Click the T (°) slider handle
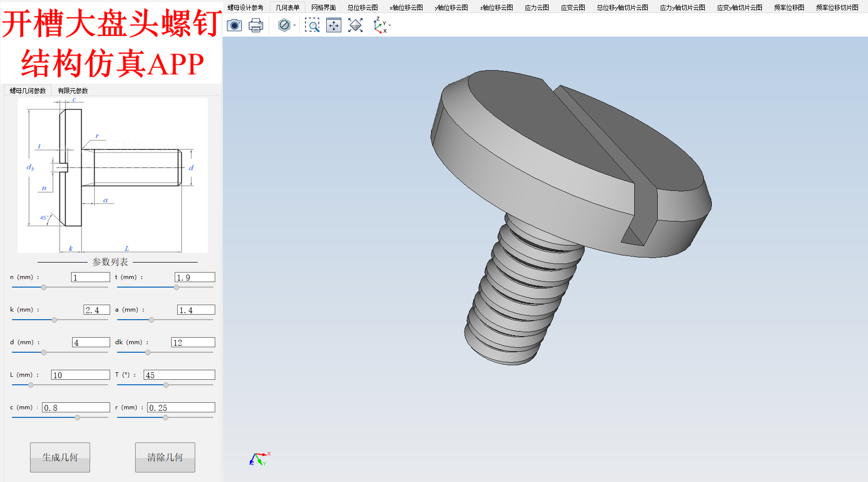This screenshot has height=482, width=868. pos(166,385)
